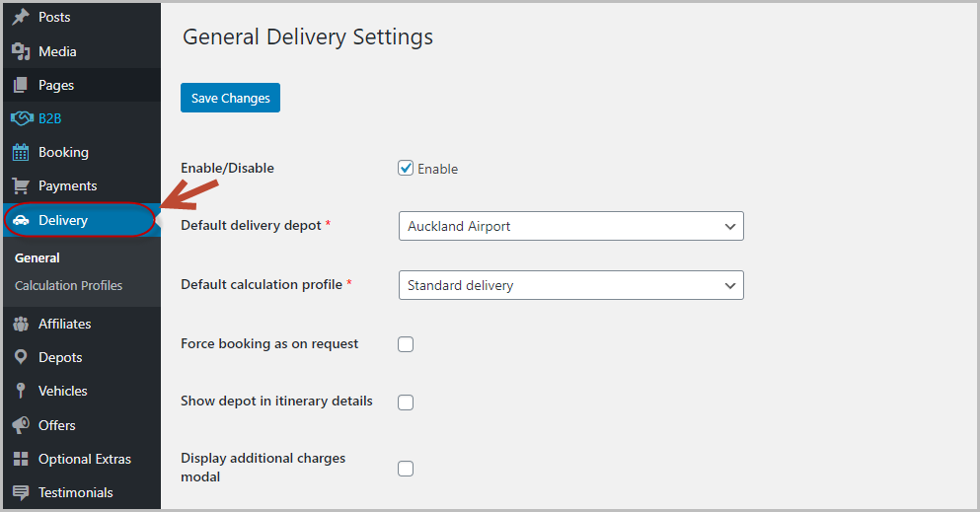Click the B2B handshake icon
This screenshot has width=980, height=512.
22,118
